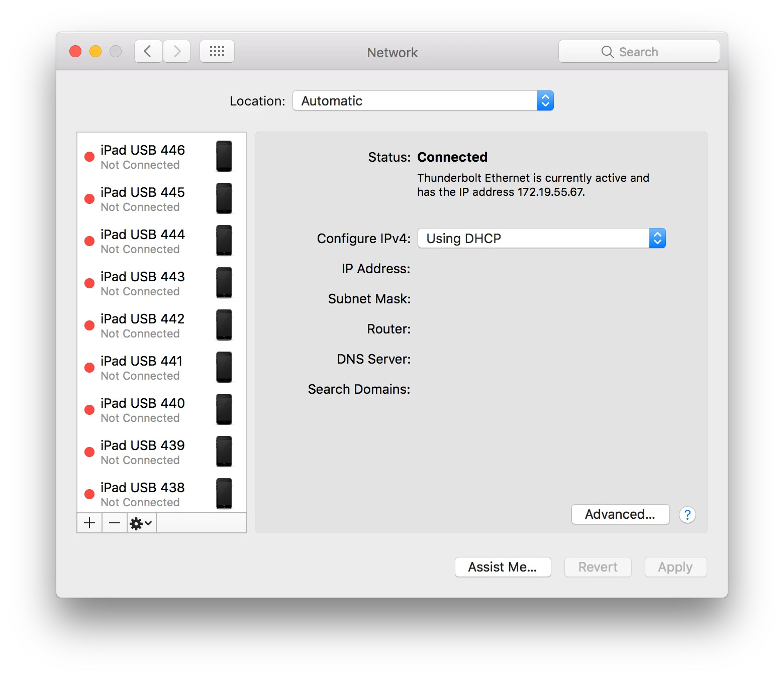Click the Connected status text
This screenshot has height=678, width=784.
point(452,157)
